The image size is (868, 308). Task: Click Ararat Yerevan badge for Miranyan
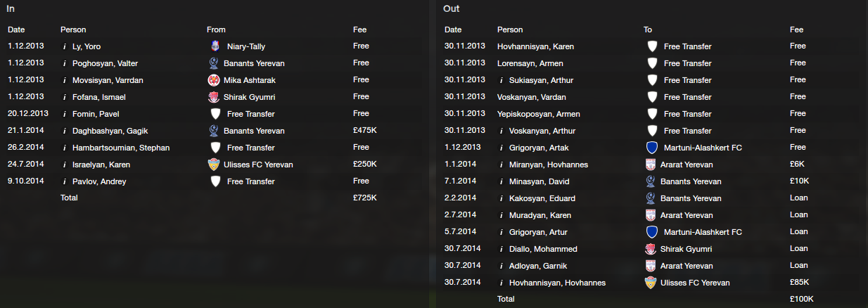pos(651,165)
